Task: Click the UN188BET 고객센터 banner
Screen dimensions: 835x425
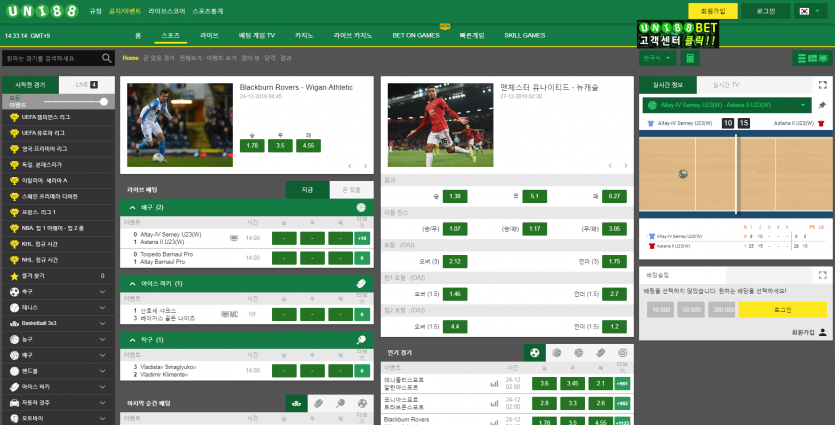Action: [x=678, y=34]
